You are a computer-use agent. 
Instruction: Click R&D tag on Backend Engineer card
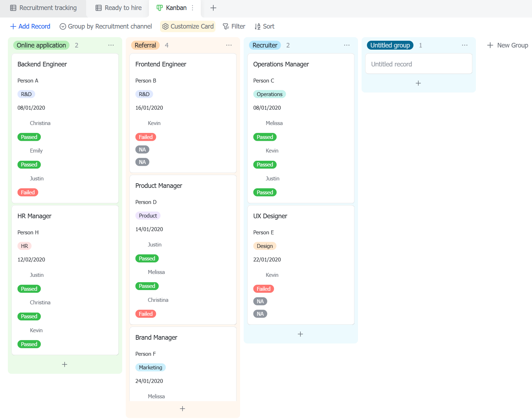click(26, 94)
